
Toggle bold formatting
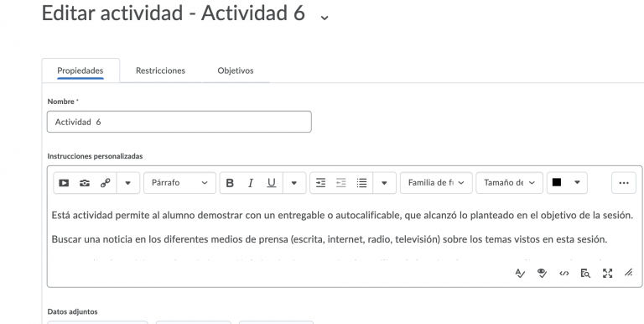tap(230, 183)
